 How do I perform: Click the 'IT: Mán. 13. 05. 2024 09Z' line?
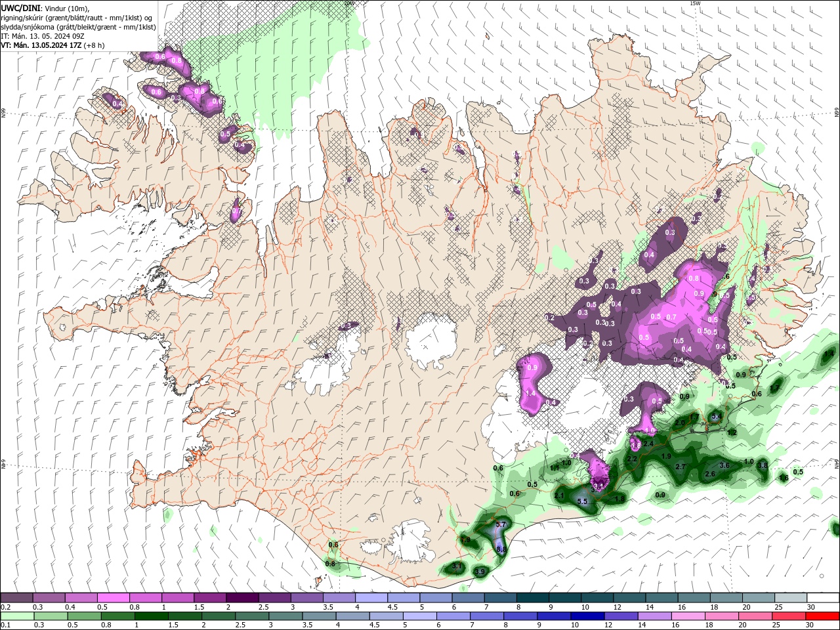click(x=42, y=36)
